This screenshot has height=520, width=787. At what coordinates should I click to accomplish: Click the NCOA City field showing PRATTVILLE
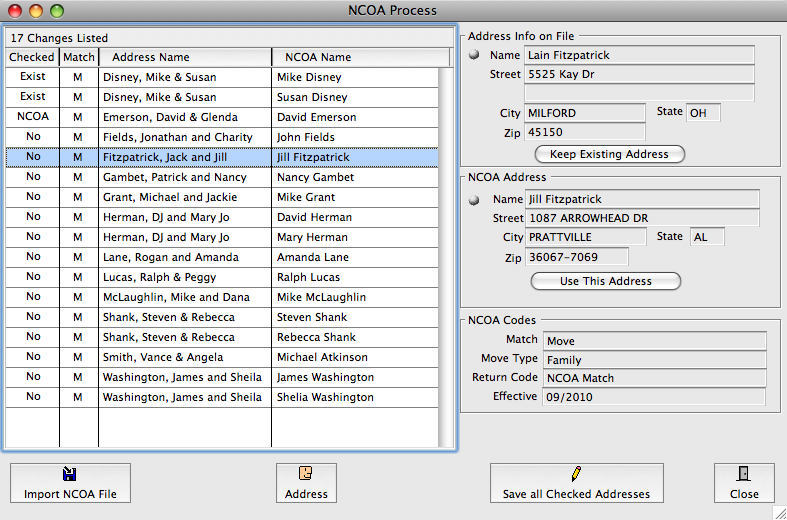point(586,237)
